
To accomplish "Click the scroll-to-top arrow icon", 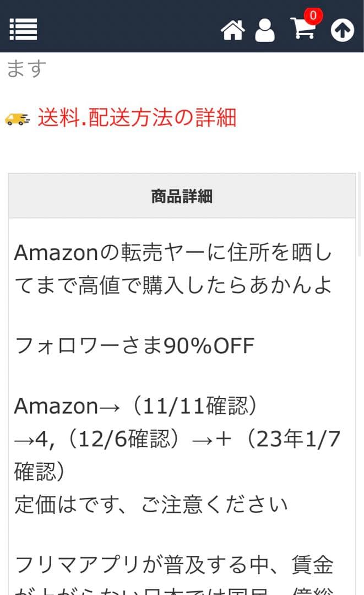I will 342,30.
